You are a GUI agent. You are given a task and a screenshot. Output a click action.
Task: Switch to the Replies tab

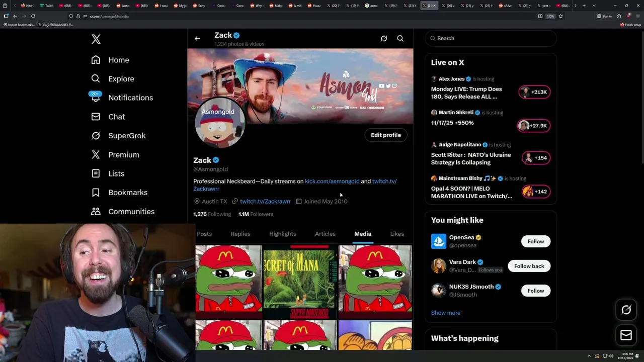[240, 234]
